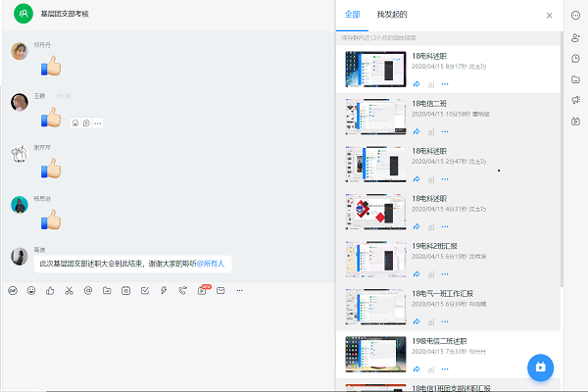Click 王静's profile avatar
The width and height of the screenshot is (588, 392).
click(19, 102)
